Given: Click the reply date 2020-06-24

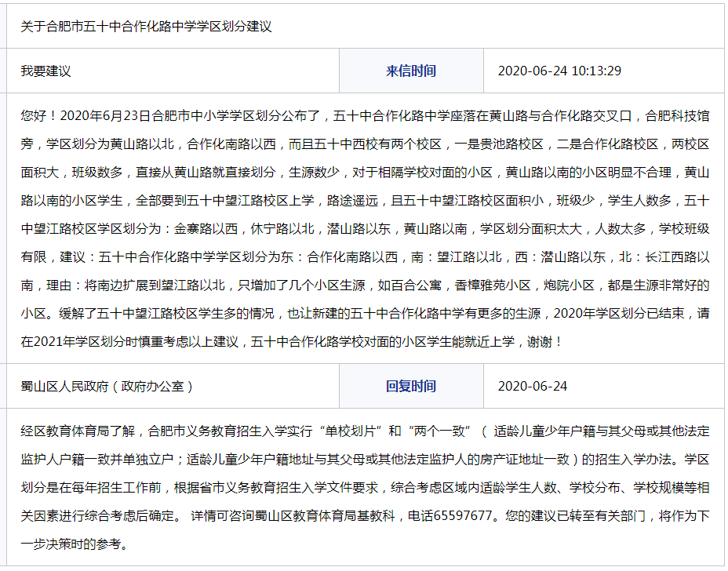Looking at the screenshot, I should pos(532,386).
